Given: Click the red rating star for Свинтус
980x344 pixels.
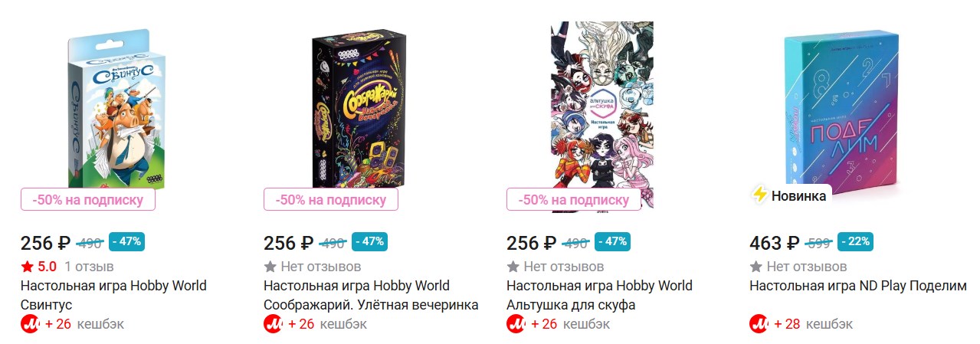Looking at the screenshot, I should click(28, 267).
